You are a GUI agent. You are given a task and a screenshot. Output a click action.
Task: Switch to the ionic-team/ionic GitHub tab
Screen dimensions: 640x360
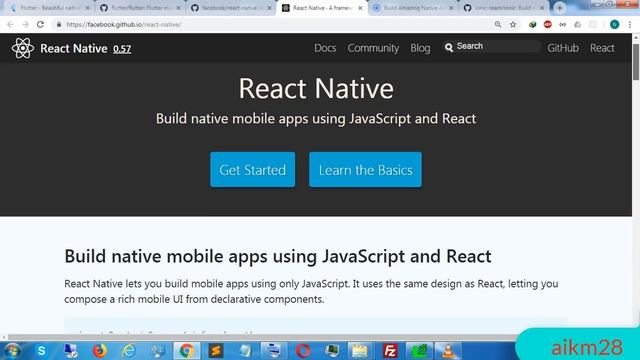(x=504, y=8)
